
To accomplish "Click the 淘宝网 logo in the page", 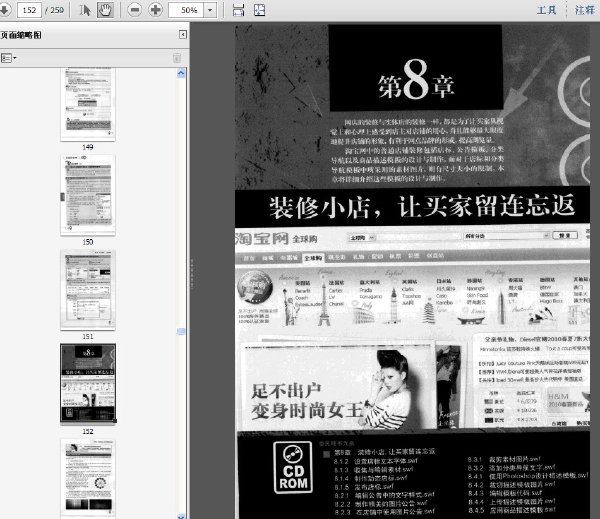I will (262, 238).
